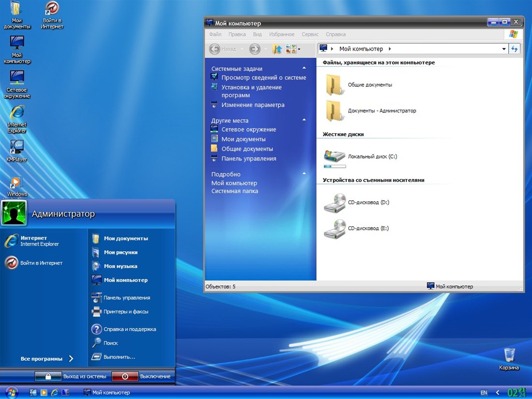Image resolution: width=532 pixels, height=399 pixels.
Task: Open Локальный диск (C:) drive icon
Action: coord(334,156)
